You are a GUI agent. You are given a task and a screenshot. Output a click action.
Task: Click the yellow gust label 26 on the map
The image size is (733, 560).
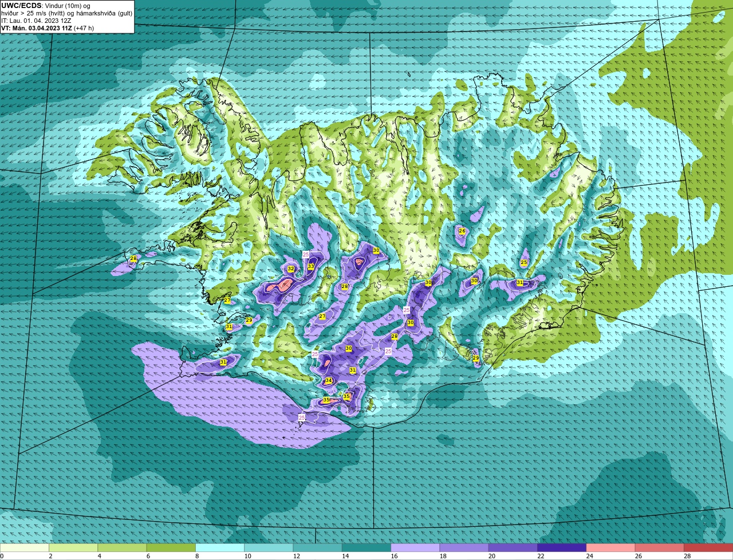point(462,231)
